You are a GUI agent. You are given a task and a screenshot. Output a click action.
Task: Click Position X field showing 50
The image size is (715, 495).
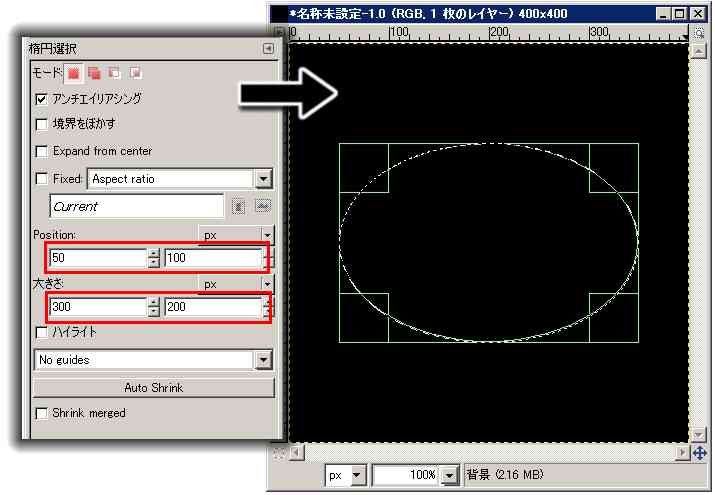[98, 258]
